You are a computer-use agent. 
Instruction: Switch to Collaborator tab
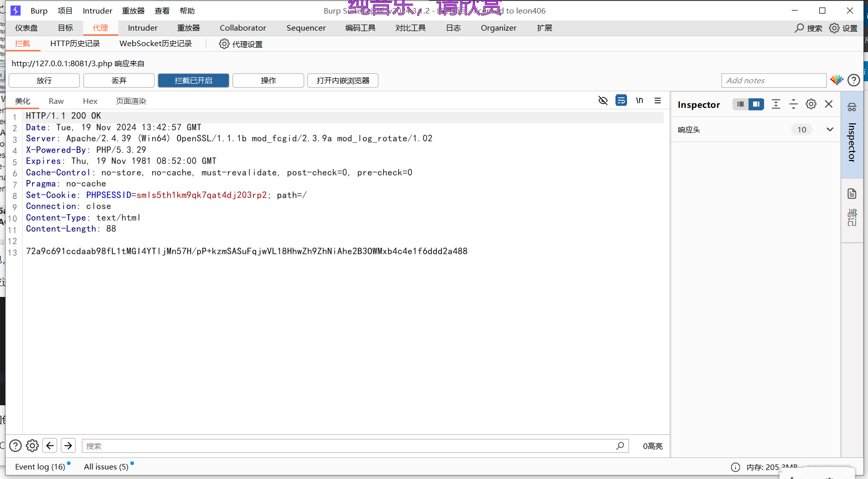coord(243,28)
